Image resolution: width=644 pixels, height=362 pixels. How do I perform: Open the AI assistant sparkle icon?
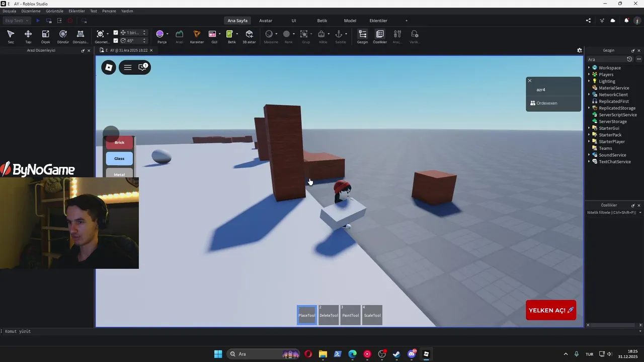[602, 21]
